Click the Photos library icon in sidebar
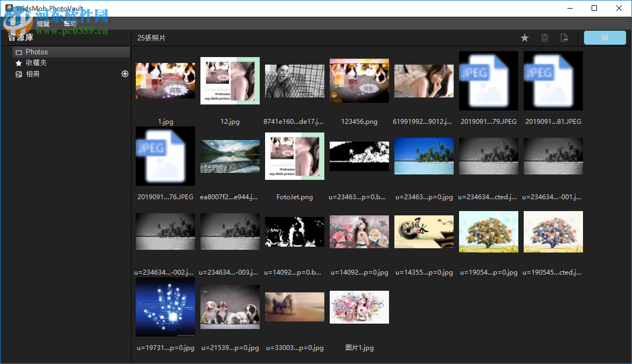632x364 pixels. click(x=20, y=52)
